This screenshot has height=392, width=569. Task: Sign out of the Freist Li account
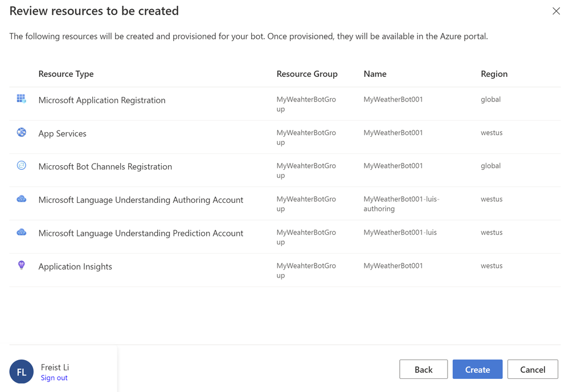(x=54, y=378)
